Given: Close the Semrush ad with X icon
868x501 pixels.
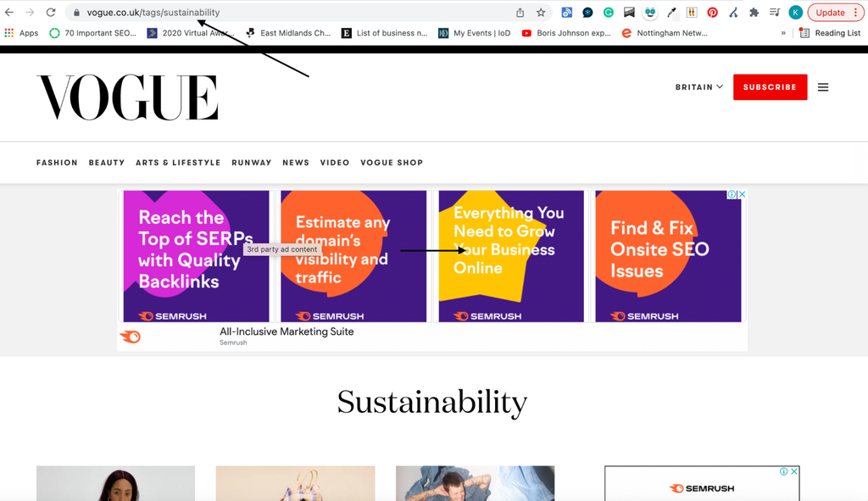Looking at the screenshot, I should (x=743, y=194).
